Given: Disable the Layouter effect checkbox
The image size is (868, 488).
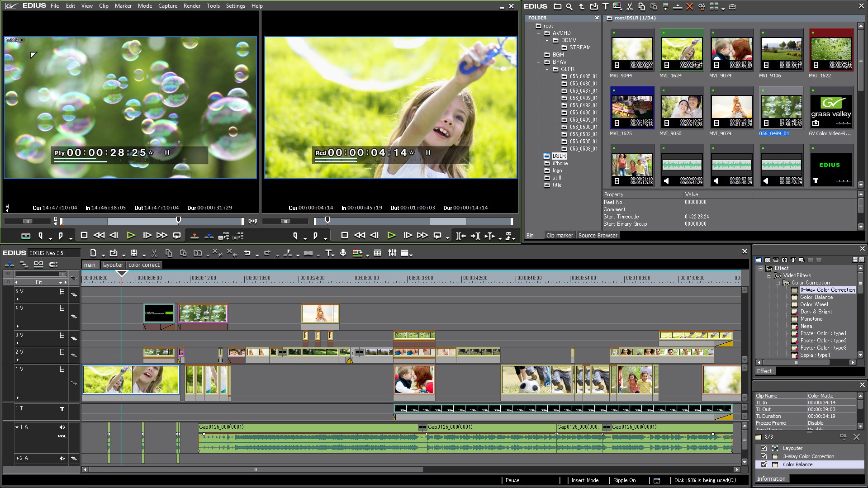Looking at the screenshot, I should point(764,448).
